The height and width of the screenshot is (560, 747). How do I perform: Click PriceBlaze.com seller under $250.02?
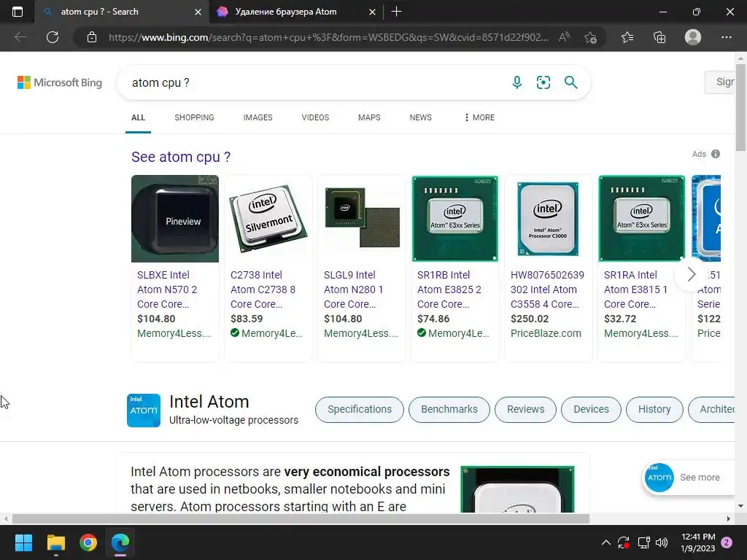[x=546, y=333]
